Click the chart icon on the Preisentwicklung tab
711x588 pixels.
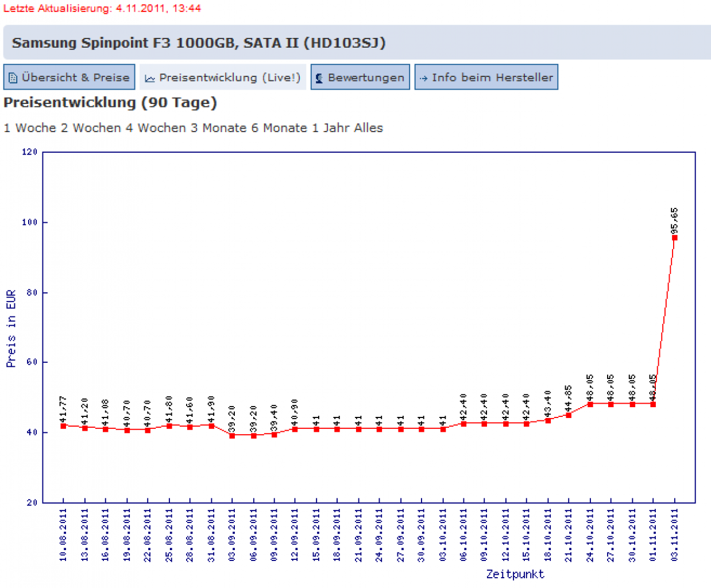(150, 79)
